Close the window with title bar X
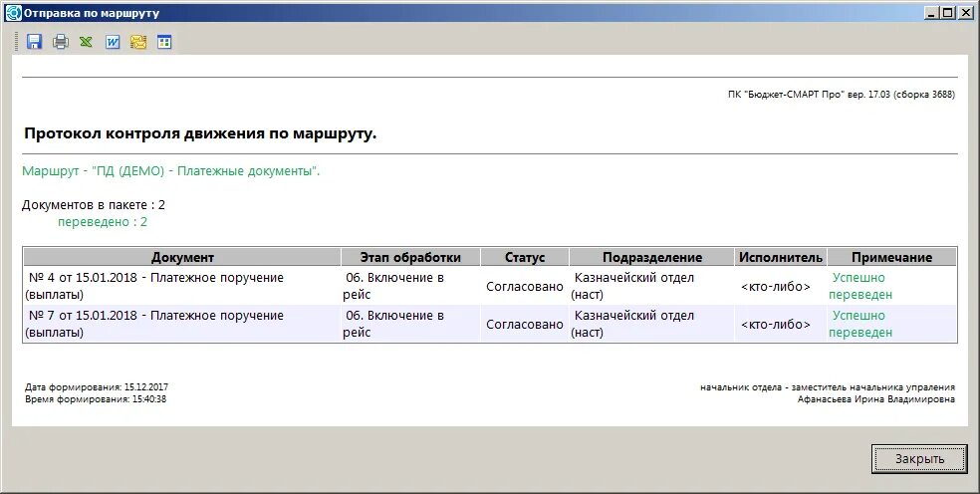 pyautogui.click(x=965, y=13)
